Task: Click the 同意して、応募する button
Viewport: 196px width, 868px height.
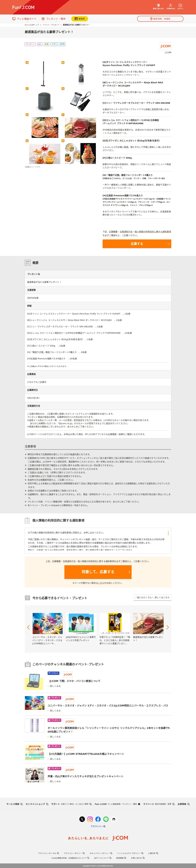Action: tap(98, 572)
